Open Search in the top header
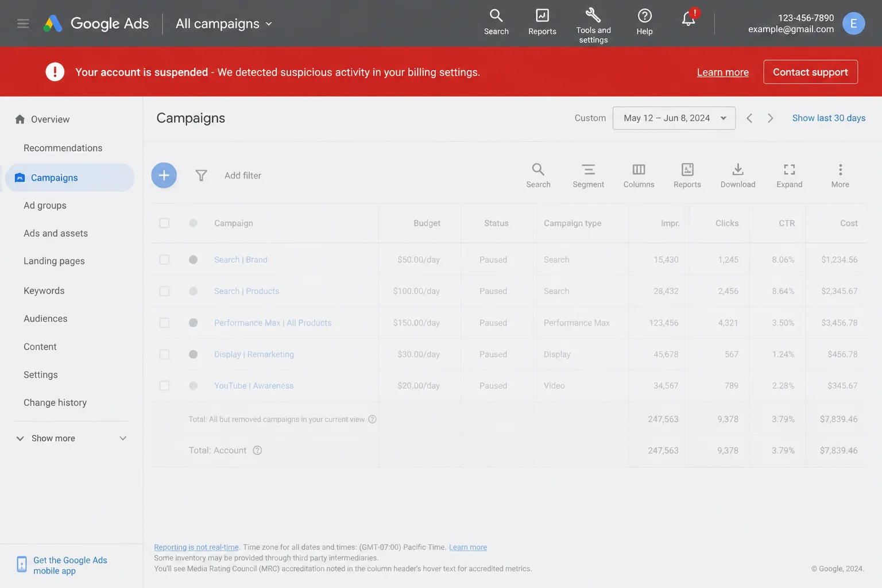Screen dimensions: 882x588 click(x=496, y=22)
